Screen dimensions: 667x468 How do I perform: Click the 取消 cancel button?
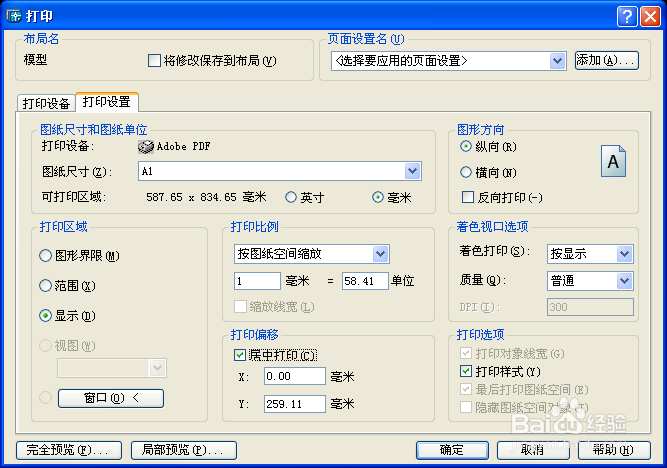pyautogui.click(x=533, y=450)
